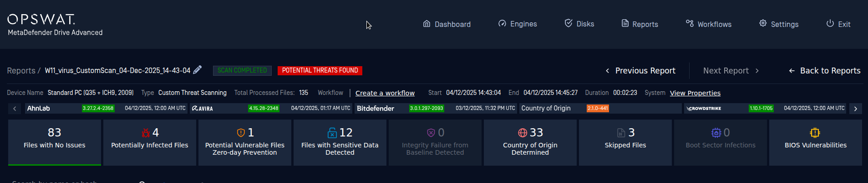
Task: Click the pencil icon to rename report
Action: (x=197, y=70)
